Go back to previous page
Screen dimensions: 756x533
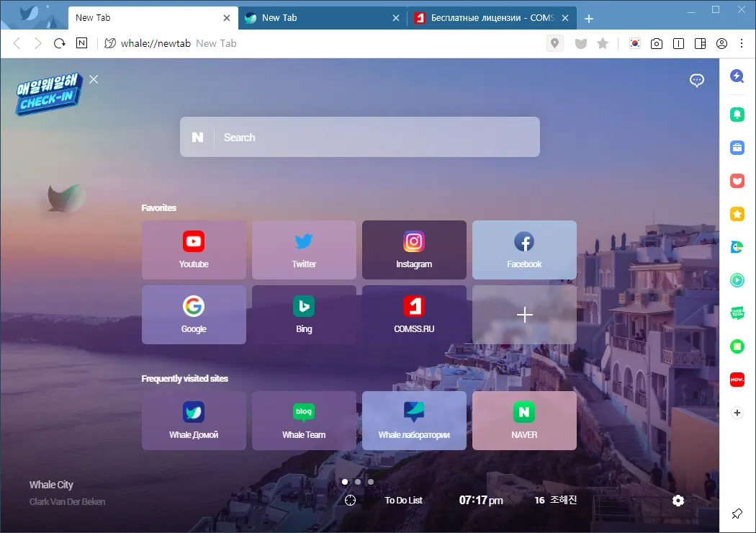coord(17,43)
